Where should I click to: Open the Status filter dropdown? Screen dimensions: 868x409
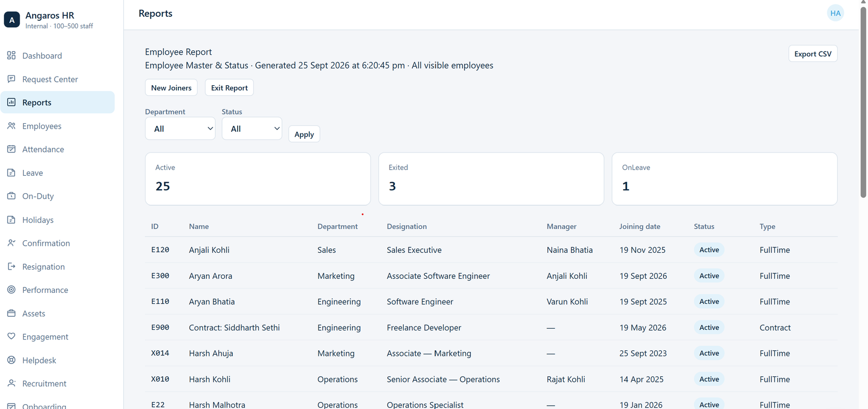252,129
